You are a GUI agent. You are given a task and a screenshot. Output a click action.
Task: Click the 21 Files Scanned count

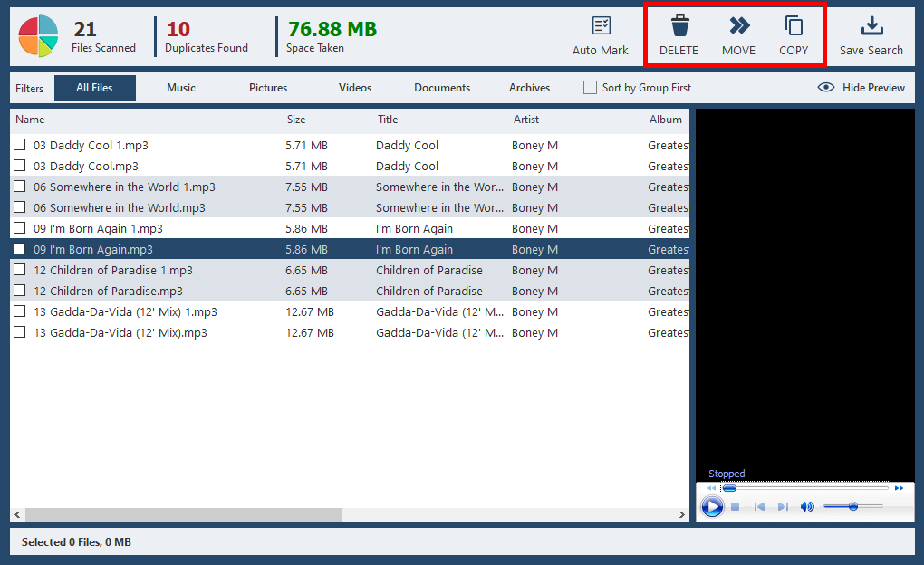85,29
